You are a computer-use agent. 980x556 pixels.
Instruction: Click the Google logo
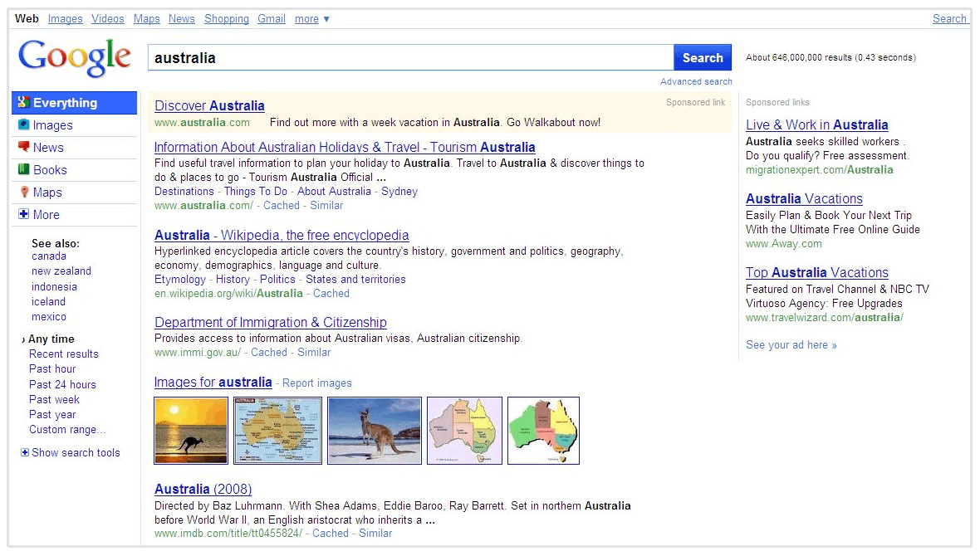(x=74, y=56)
